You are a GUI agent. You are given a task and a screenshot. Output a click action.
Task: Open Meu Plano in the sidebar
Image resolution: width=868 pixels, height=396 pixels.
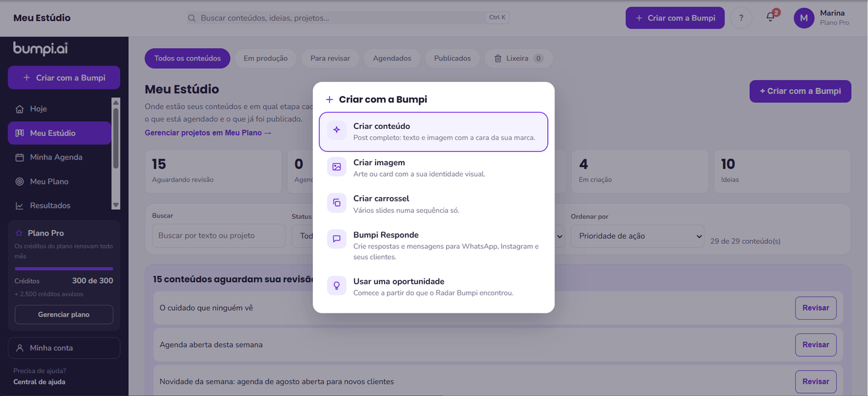pos(60,181)
